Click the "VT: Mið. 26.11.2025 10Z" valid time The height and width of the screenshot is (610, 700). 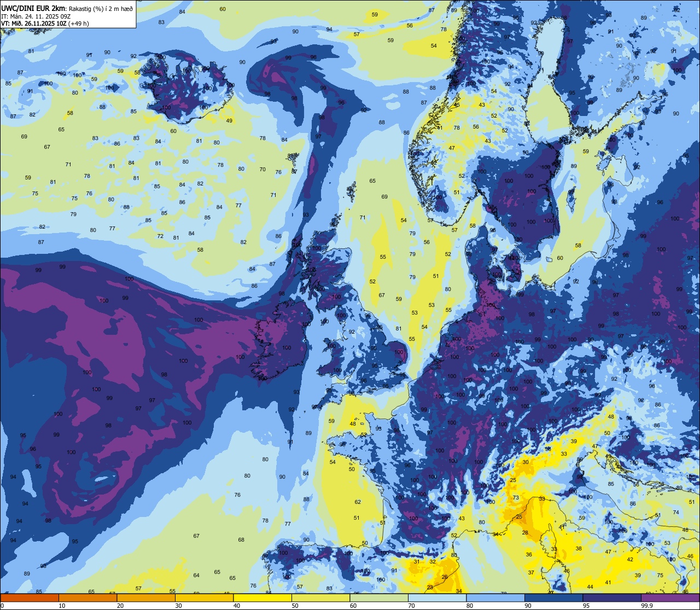click(x=34, y=24)
